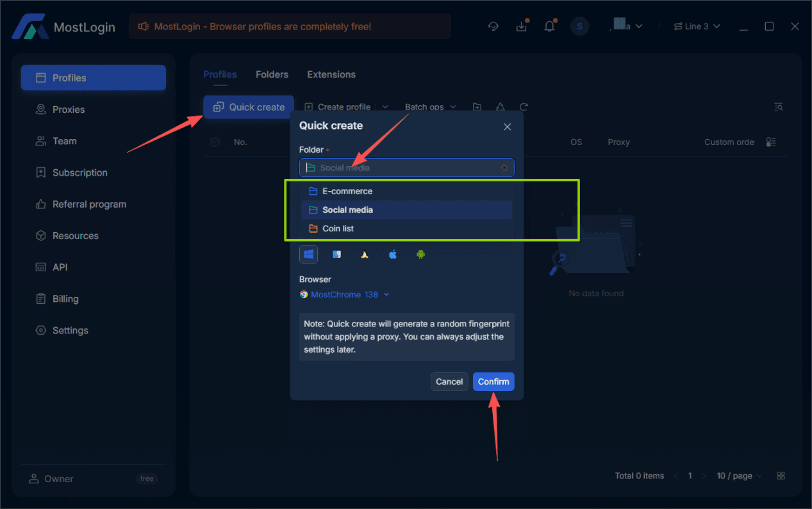Select E-commerce folder option
Screen dimensions: 812x509
(x=406, y=191)
